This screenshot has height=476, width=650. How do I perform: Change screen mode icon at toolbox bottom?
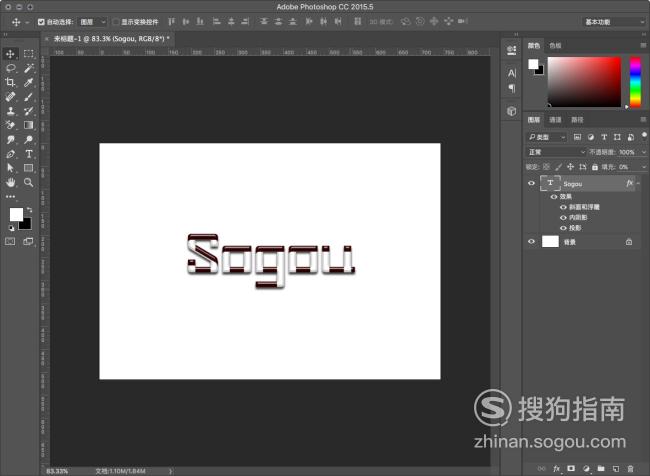(28, 241)
